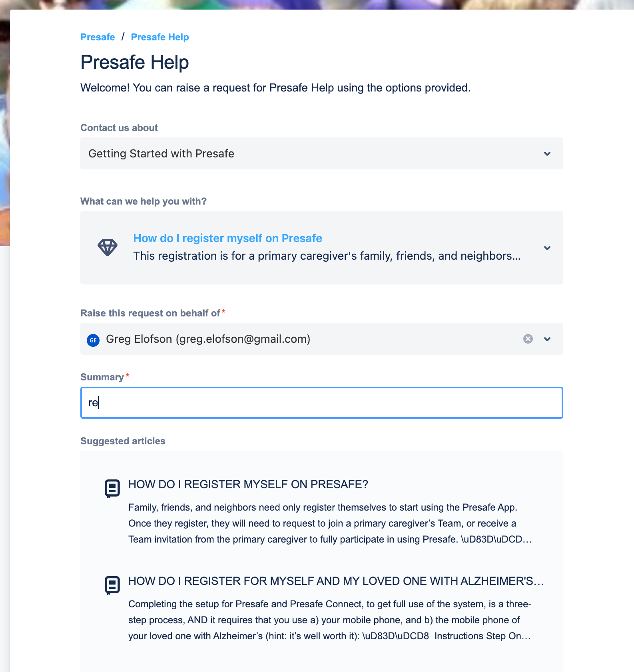Click first article description about family and friends

coord(330,523)
